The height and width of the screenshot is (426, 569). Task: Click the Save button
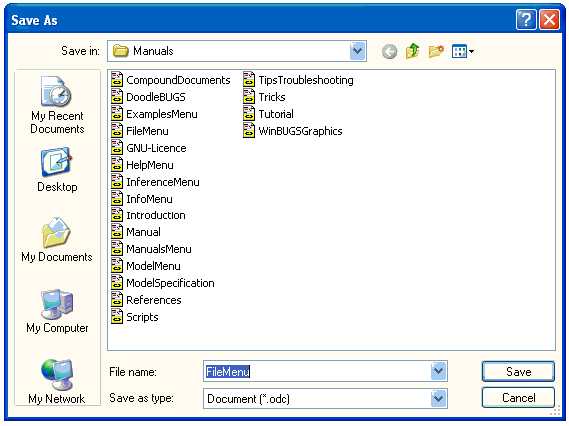[x=518, y=372]
